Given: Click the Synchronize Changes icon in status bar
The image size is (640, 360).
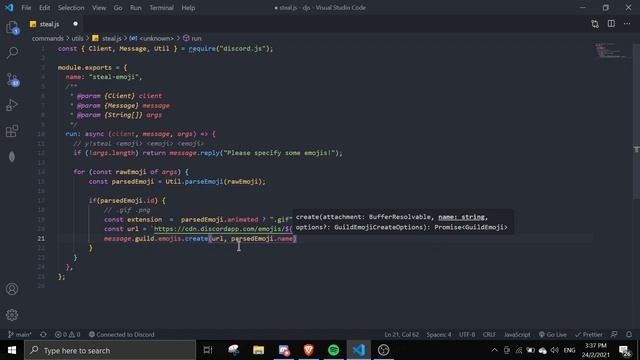Looking at the screenshot, I should coord(43,334).
